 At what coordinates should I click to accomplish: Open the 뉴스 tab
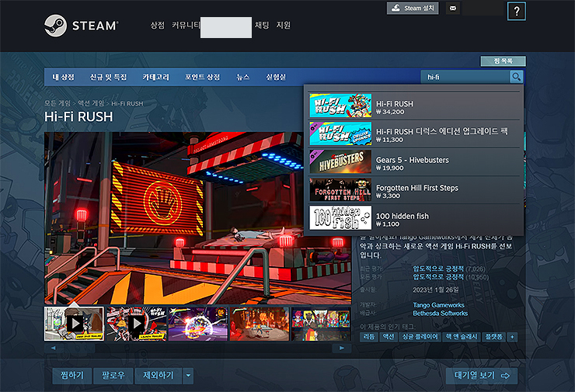pos(242,77)
